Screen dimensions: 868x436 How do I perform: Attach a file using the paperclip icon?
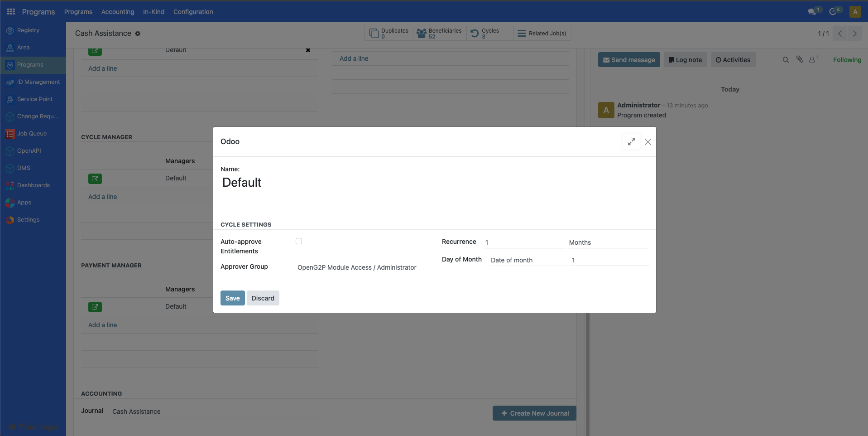(799, 59)
